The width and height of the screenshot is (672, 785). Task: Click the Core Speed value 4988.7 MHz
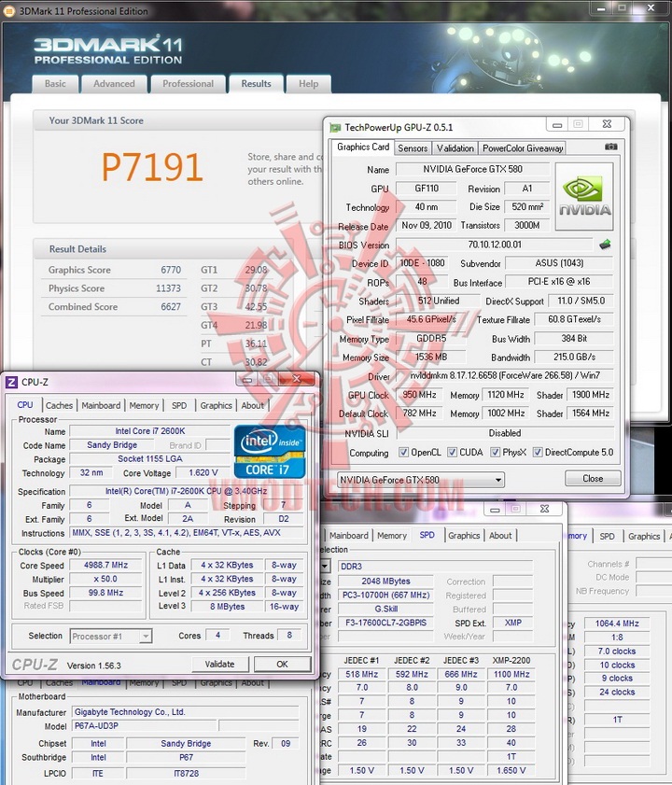pos(105,566)
